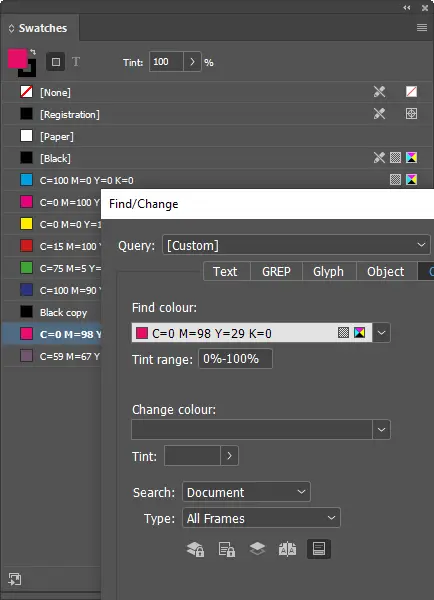Select formatting affects text icon

(76, 62)
